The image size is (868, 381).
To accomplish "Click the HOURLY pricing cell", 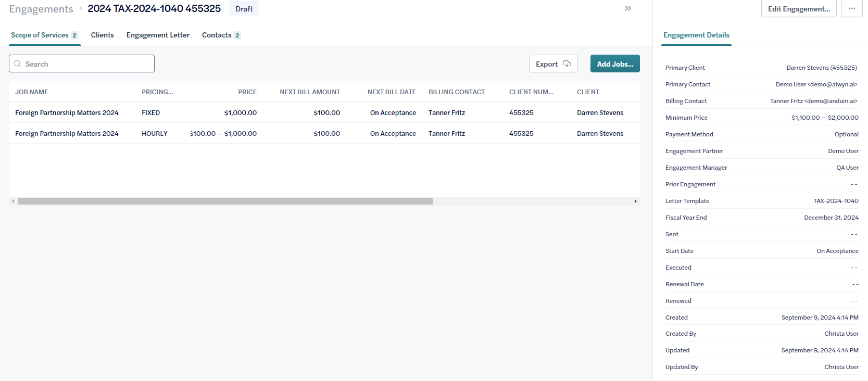I will [155, 134].
